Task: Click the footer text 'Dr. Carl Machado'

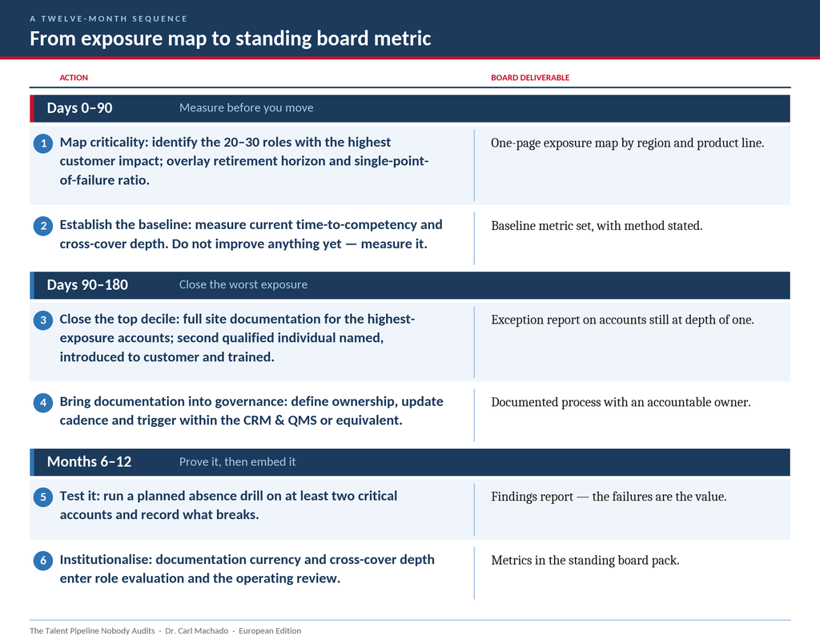Action: pos(197,630)
